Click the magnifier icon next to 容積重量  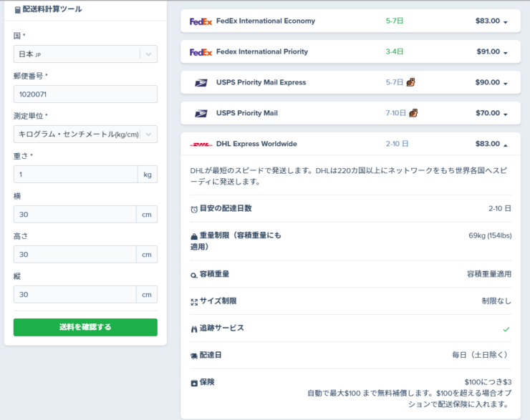(193, 275)
